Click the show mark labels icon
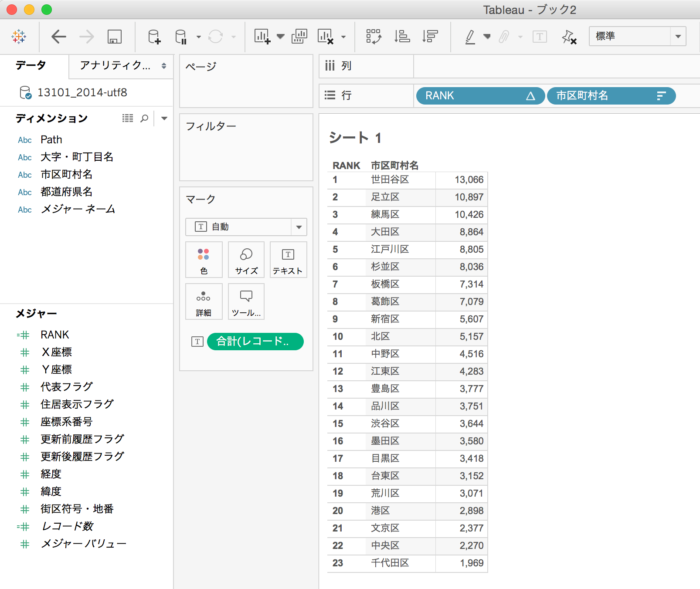Viewport: 700px width, 589px height. (x=540, y=37)
